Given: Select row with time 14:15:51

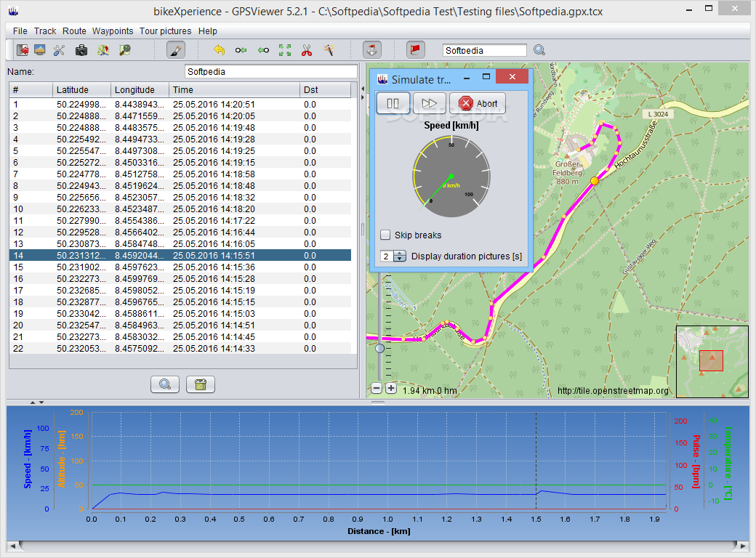Looking at the screenshot, I should point(180,256).
